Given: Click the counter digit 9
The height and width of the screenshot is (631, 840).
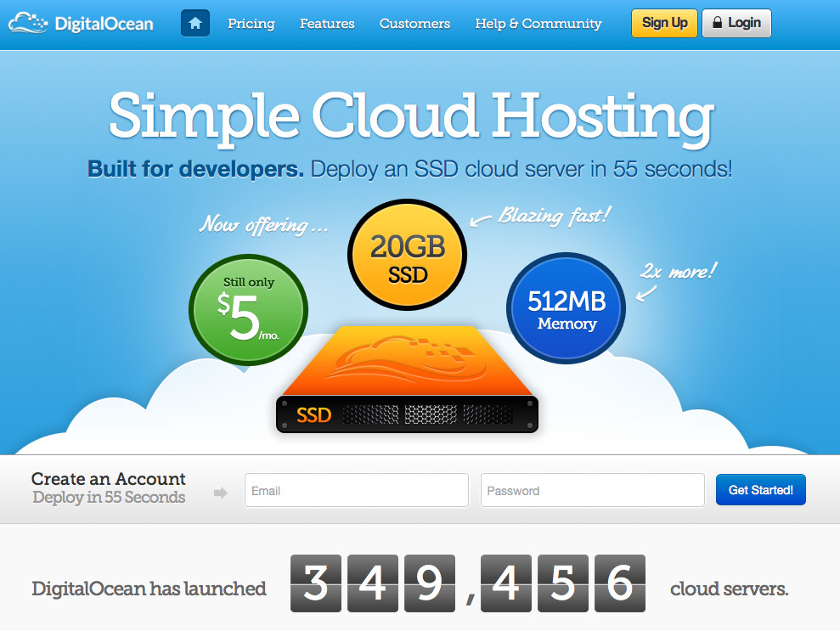Looking at the screenshot, I should (430, 583).
